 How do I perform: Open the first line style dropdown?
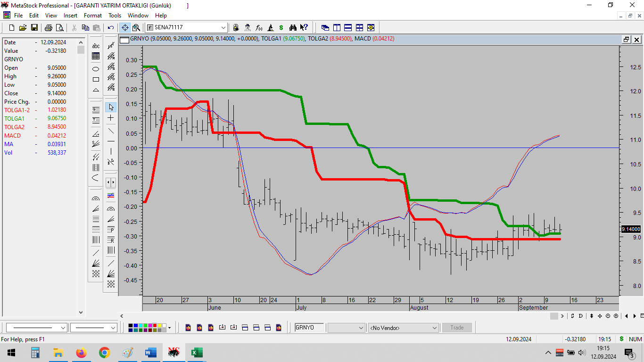63,328
